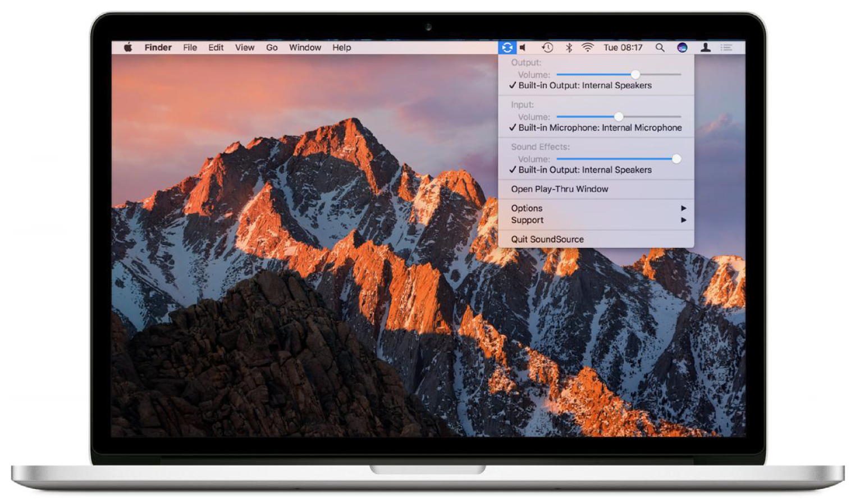Launch Siri from the menu bar
Viewport: 851px width, 504px height.
[x=682, y=48]
